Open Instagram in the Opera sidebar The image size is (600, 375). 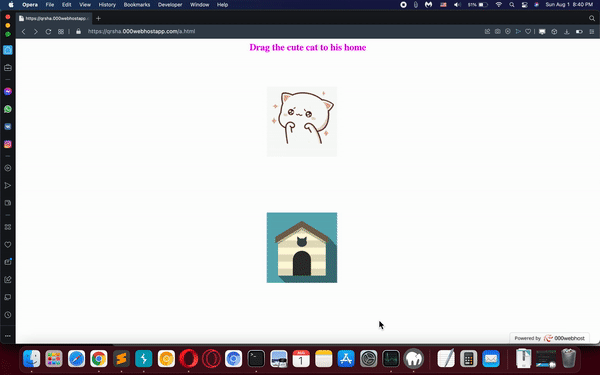pyautogui.click(x=8, y=144)
